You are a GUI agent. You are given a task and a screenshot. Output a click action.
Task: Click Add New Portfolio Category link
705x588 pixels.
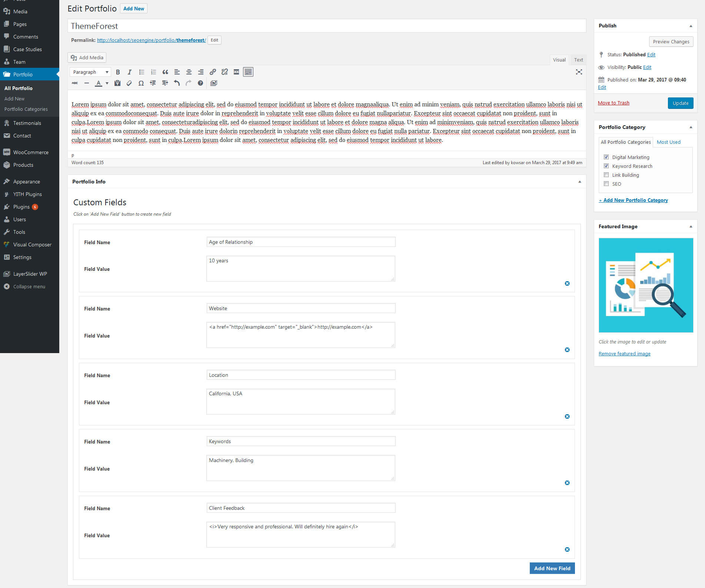pyautogui.click(x=633, y=200)
